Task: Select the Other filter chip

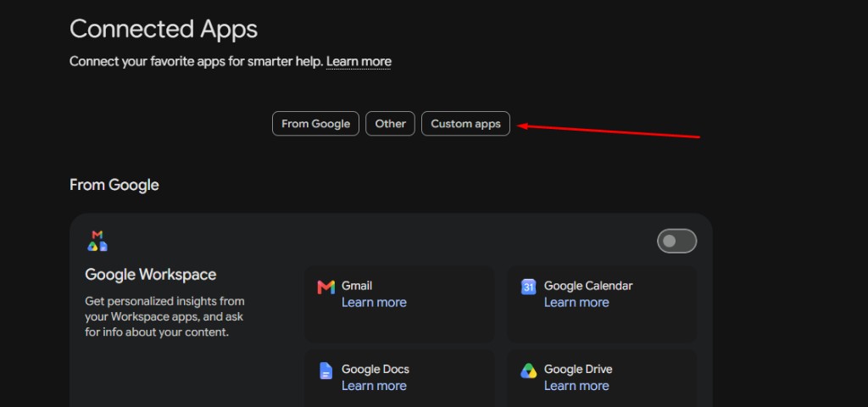Action: pos(390,124)
